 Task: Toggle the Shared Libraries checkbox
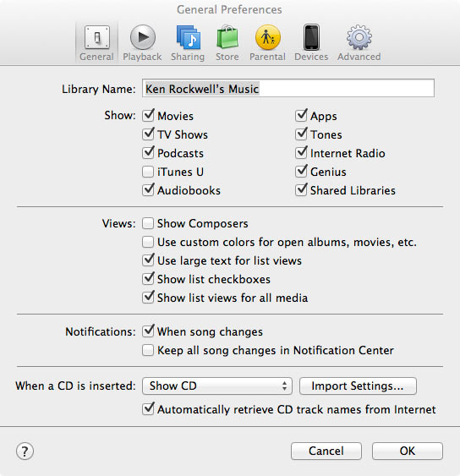(x=301, y=190)
